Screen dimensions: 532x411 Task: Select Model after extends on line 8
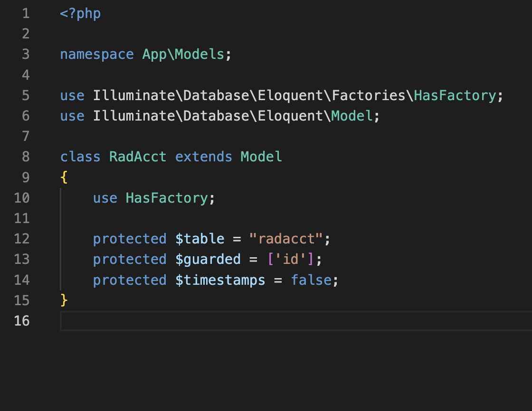(261, 157)
